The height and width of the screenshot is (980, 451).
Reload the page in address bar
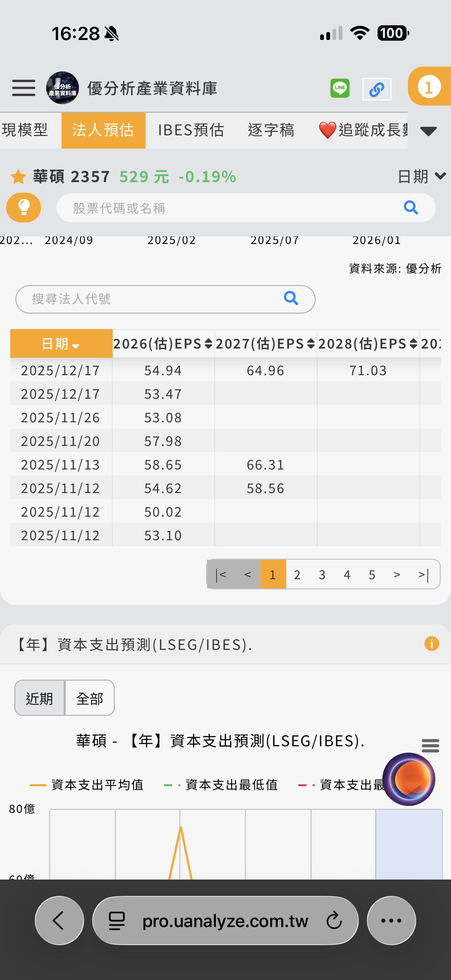(x=334, y=921)
